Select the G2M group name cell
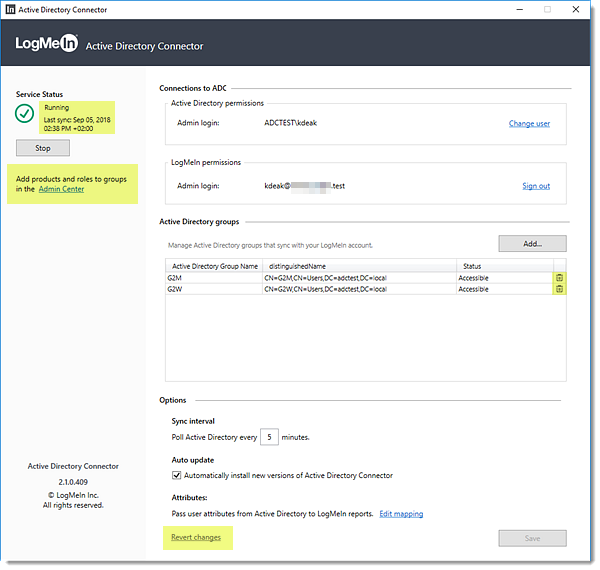Image resolution: width=600 pixels, height=570 pixels. (214, 278)
